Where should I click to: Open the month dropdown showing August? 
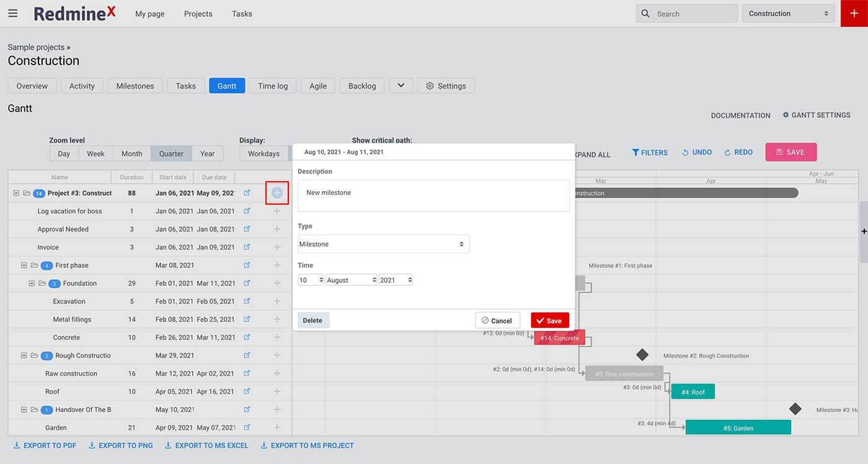[x=352, y=280]
